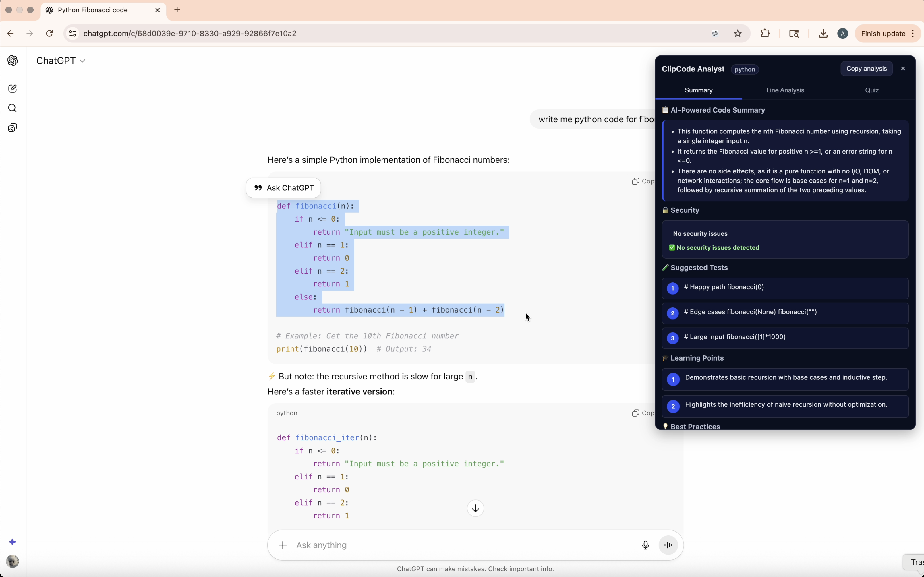
Task: Open the downloads icon in browser toolbar
Action: [x=823, y=34]
